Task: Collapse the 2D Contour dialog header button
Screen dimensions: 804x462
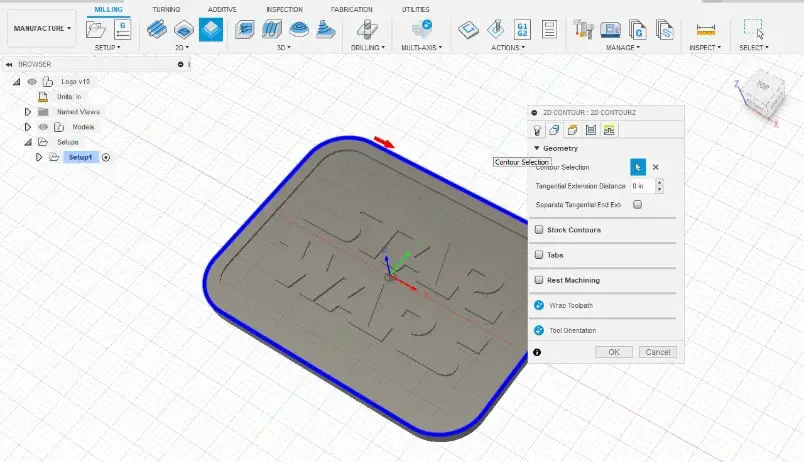Action: click(x=534, y=112)
